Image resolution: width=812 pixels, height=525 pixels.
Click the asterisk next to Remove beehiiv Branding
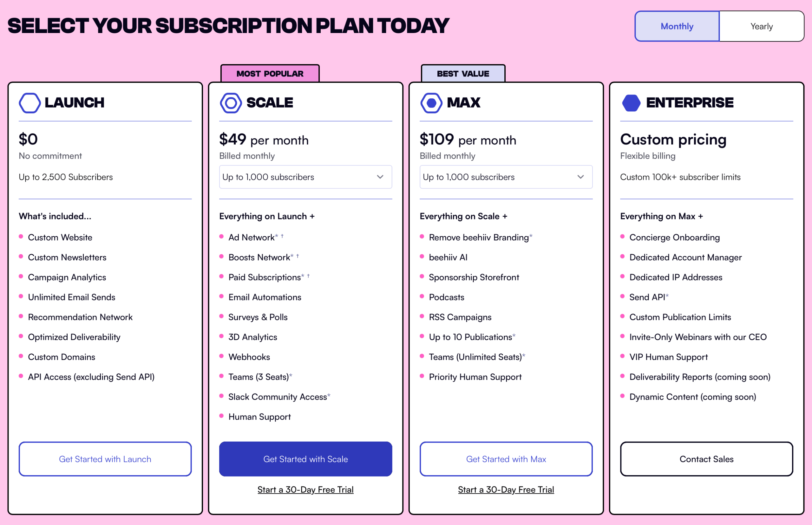point(531,236)
